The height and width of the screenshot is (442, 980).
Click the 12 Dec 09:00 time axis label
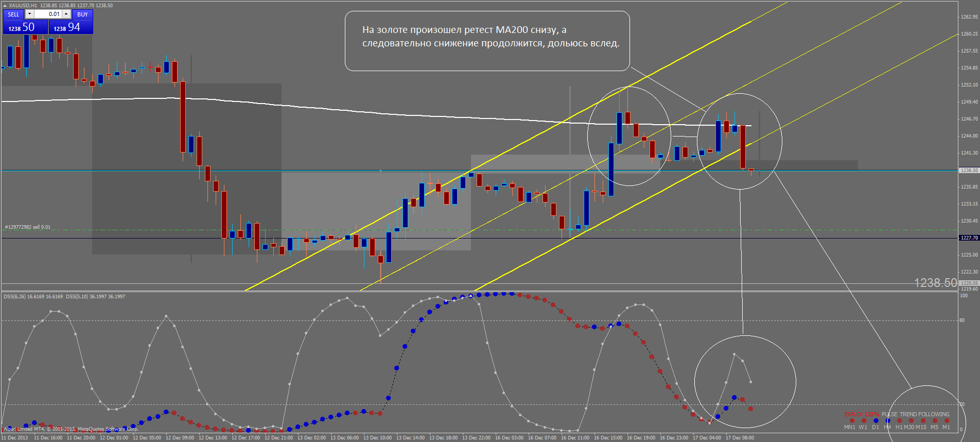pos(180,438)
